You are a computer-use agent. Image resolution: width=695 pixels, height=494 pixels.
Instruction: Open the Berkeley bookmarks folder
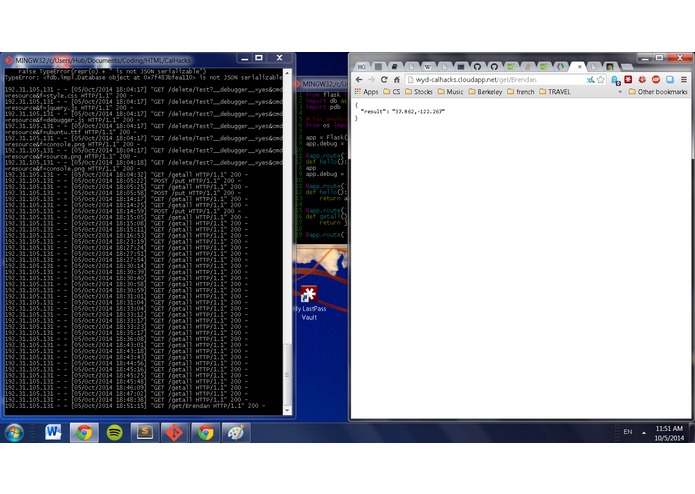click(x=485, y=92)
